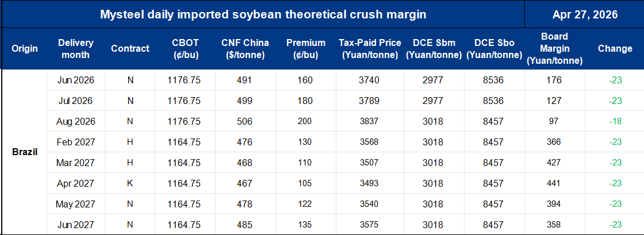This screenshot has height=235, width=644.
Task: Click the Tax-Paid Price column header
Action: 369,49
